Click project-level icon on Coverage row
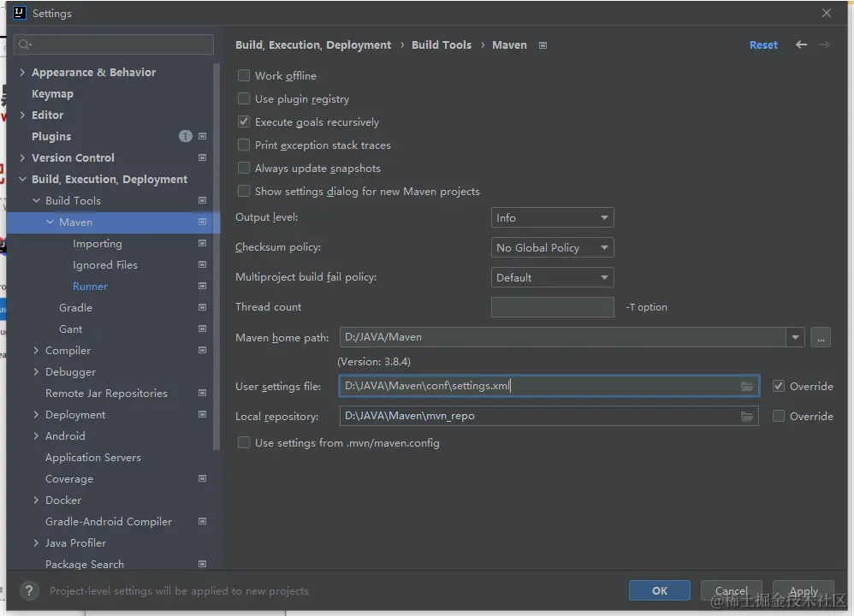The image size is (854, 616). [x=202, y=478]
